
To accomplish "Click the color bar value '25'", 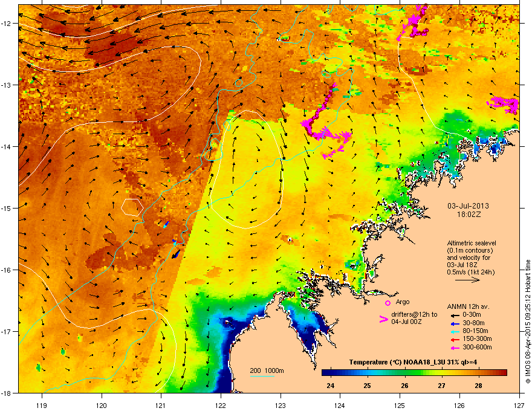I will pyautogui.click(x=367, y=386).
